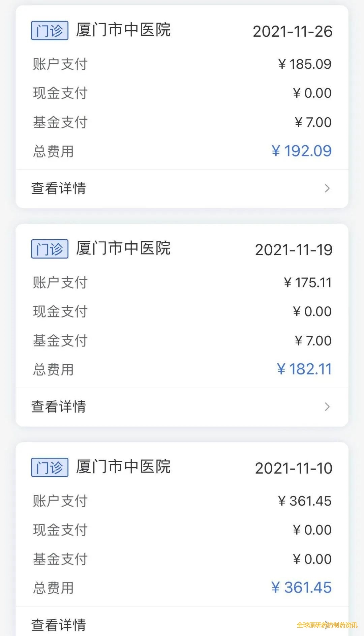Tap the account payment amount ¥175.11
This screenshot has width=364, height=636.
point(307,282)
